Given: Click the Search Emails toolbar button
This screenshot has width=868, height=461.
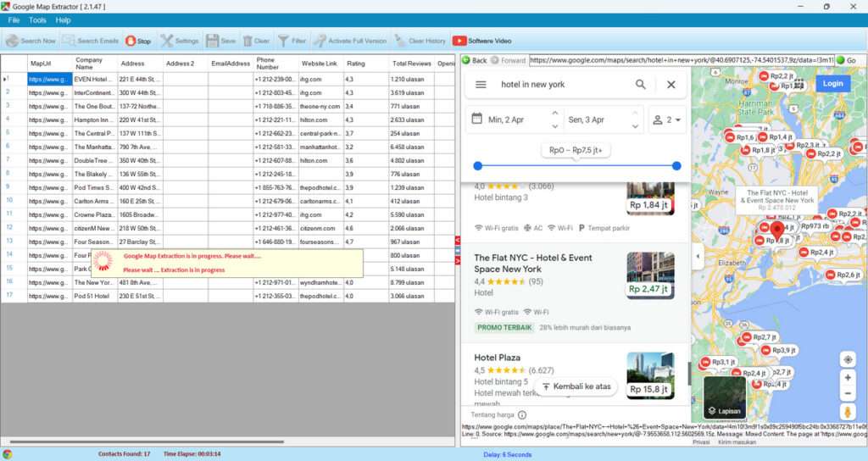Looking at the screenshot, I should pos(90,41).
